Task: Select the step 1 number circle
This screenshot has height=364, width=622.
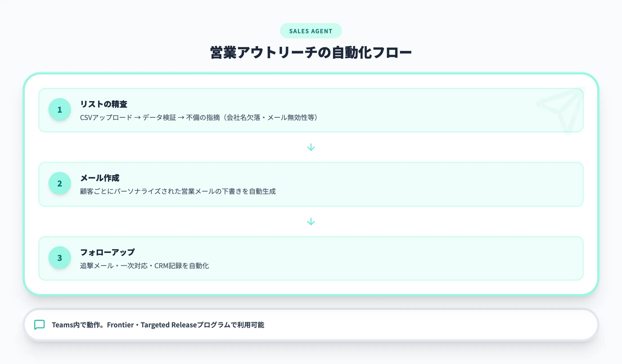Action: pos(60,110)
